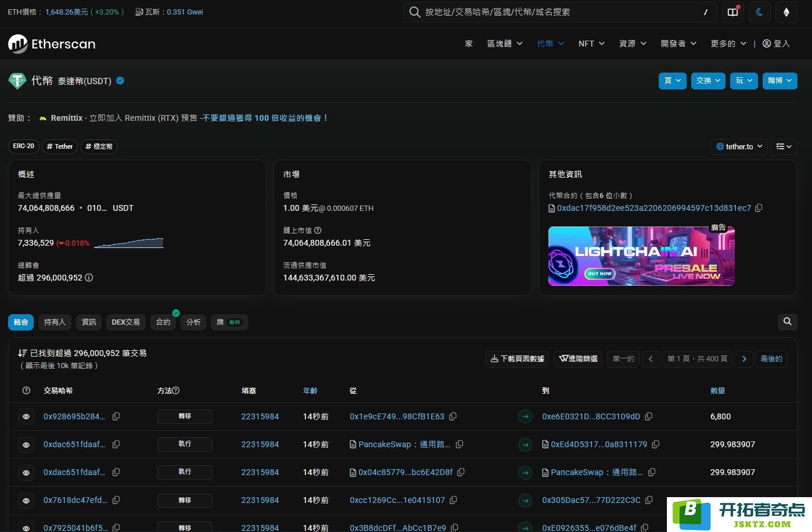Click the book icon in top bar
The width and height of the screenshot is (812, 532).
(x=733, y=12)
